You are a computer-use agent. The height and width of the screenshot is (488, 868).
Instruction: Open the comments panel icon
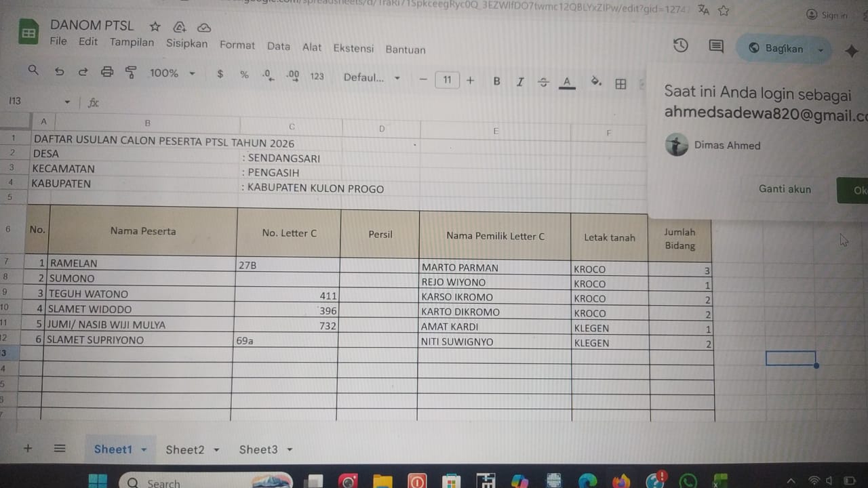tap(715, 46)
